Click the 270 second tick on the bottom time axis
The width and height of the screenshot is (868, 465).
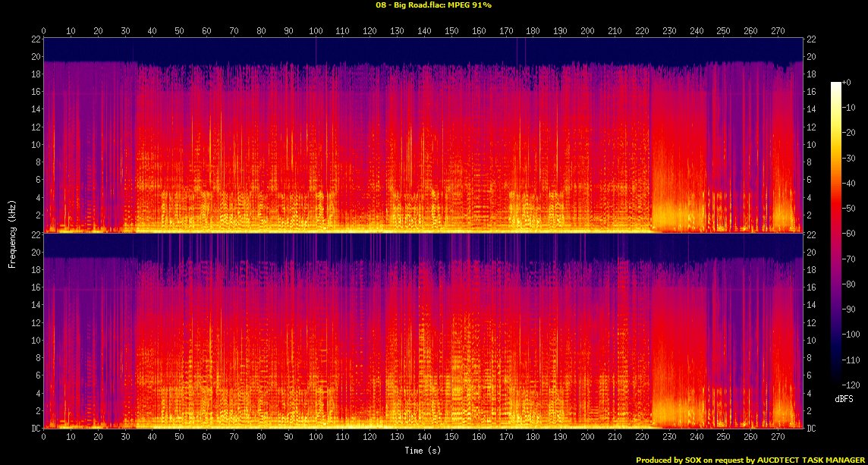pos(777,438)
